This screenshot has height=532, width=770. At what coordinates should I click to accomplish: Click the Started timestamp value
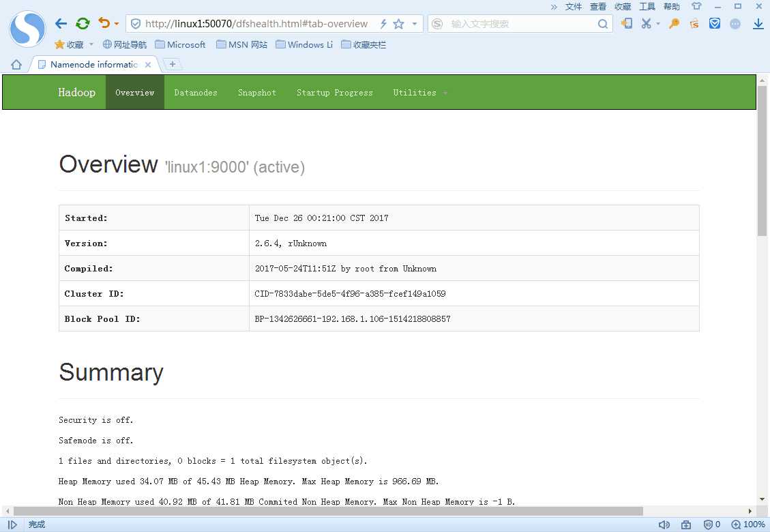321,218
